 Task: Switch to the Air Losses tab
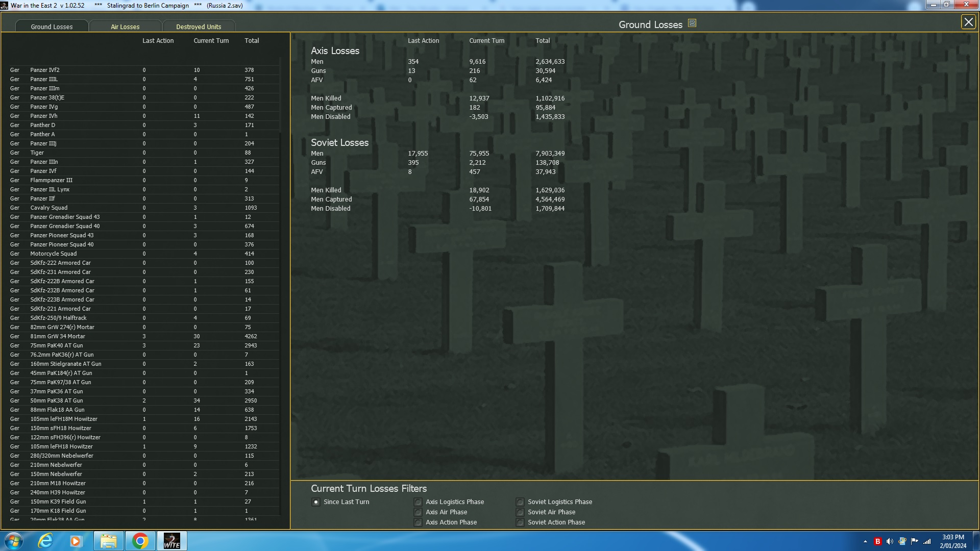(x=125, y=27)
